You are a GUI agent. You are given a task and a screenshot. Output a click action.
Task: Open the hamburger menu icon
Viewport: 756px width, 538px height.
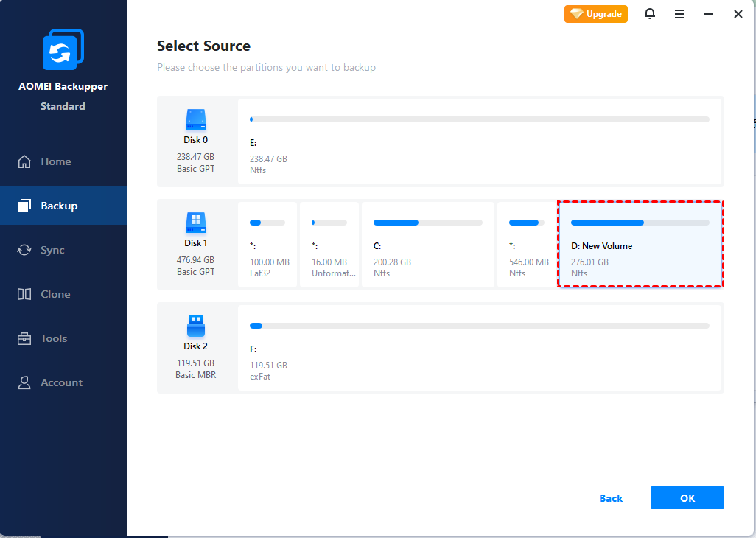pyautogui.click(x=679, y=14)
